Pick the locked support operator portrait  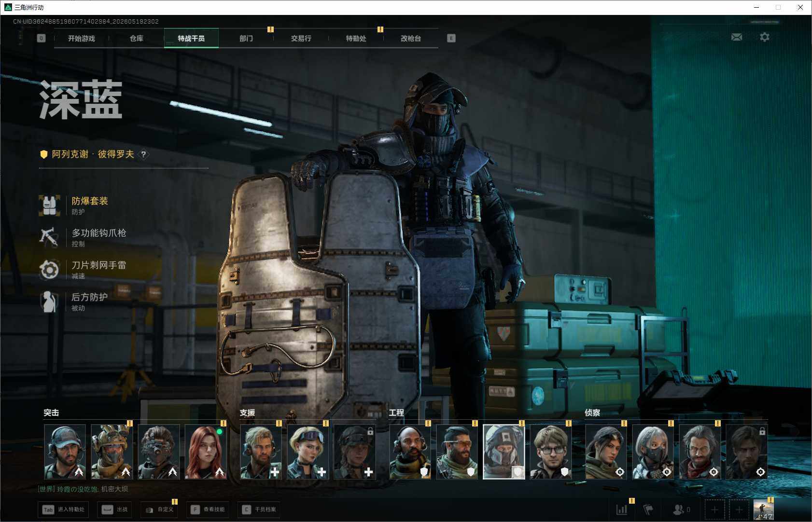tap(354, 452)
